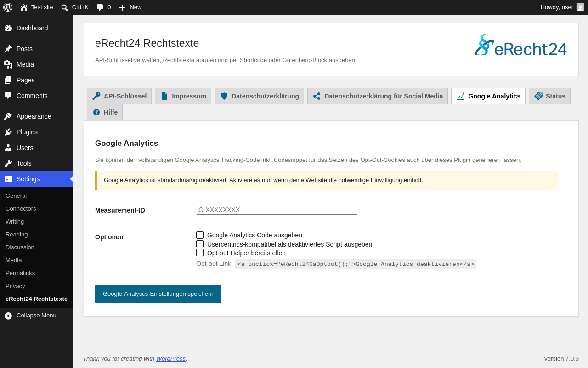Click the chart icon on Google Analytics tab
Viewport: 588px width, 368px height.
pyautogui.click(x=460, y=96)
